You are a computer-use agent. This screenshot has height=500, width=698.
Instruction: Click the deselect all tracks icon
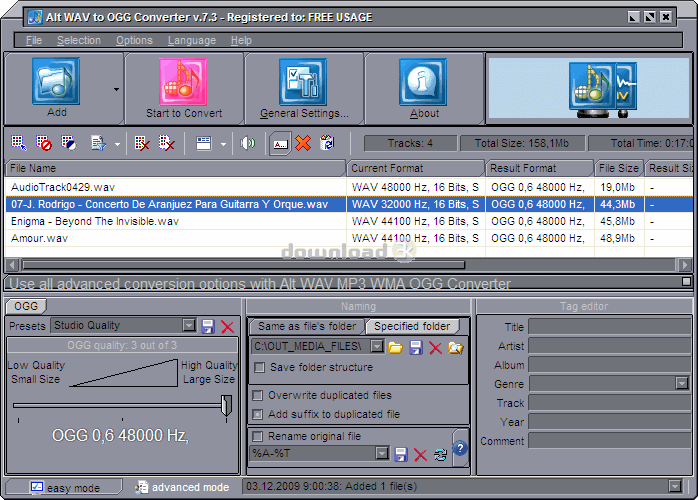[x=44, y=143]
